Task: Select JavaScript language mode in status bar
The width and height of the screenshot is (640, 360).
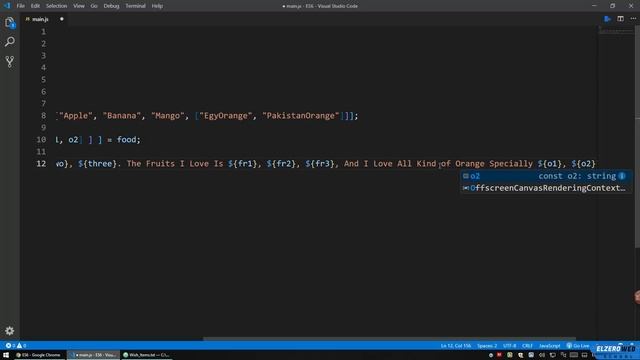Action: coord(549,346)
